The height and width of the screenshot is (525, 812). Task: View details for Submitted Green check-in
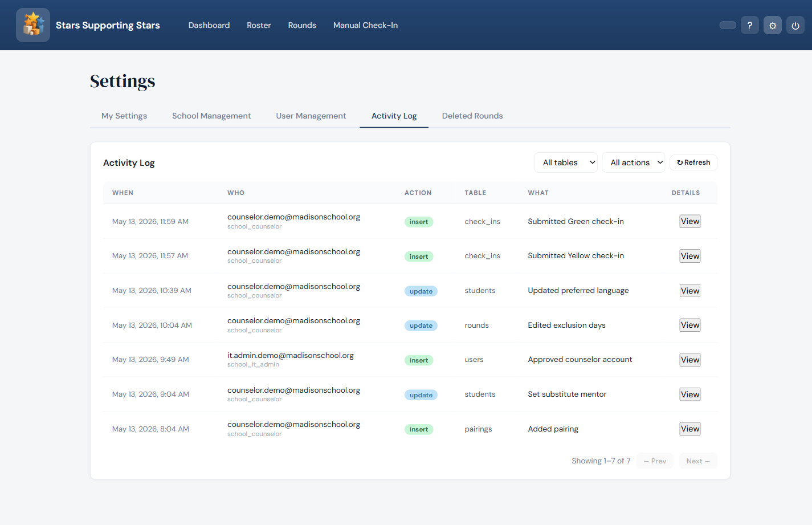(690, 221)
